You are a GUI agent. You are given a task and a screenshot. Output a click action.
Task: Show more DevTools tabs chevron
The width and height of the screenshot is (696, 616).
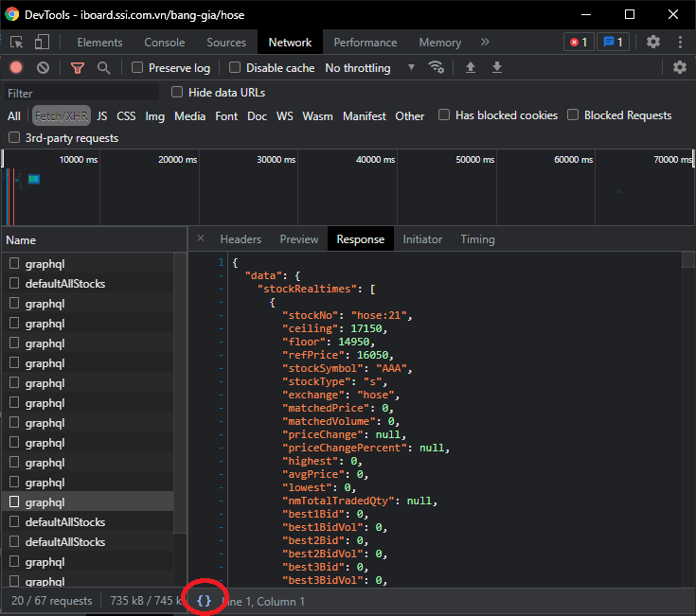[x=485, y=43]
